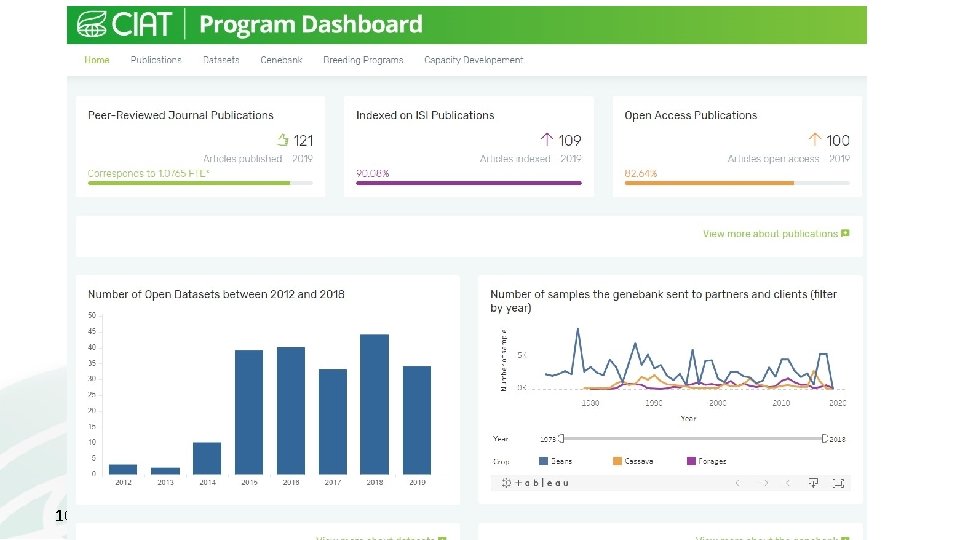The image size is (960, 540).
Task: Click the value 121 articles published
Action: 303,140
